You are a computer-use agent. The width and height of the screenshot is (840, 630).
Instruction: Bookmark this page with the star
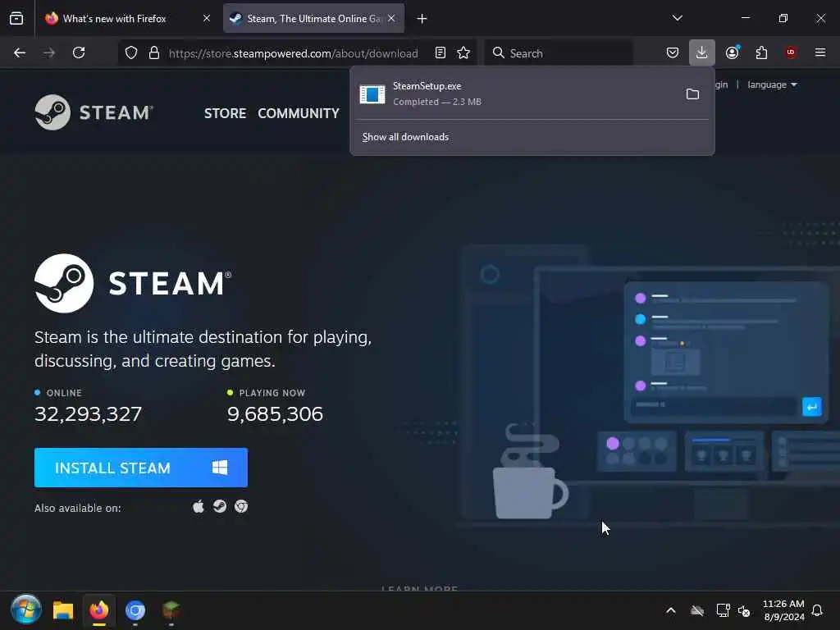coord(463,52)
